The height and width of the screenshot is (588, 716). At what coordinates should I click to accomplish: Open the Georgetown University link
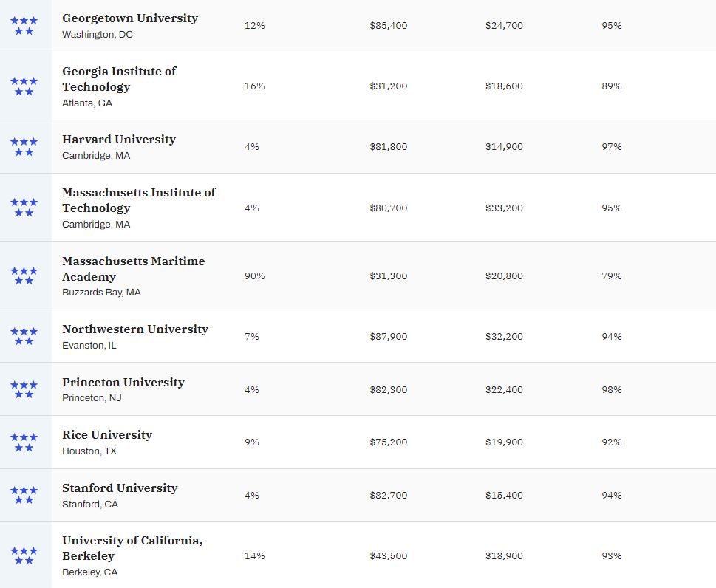click(130, 18)
